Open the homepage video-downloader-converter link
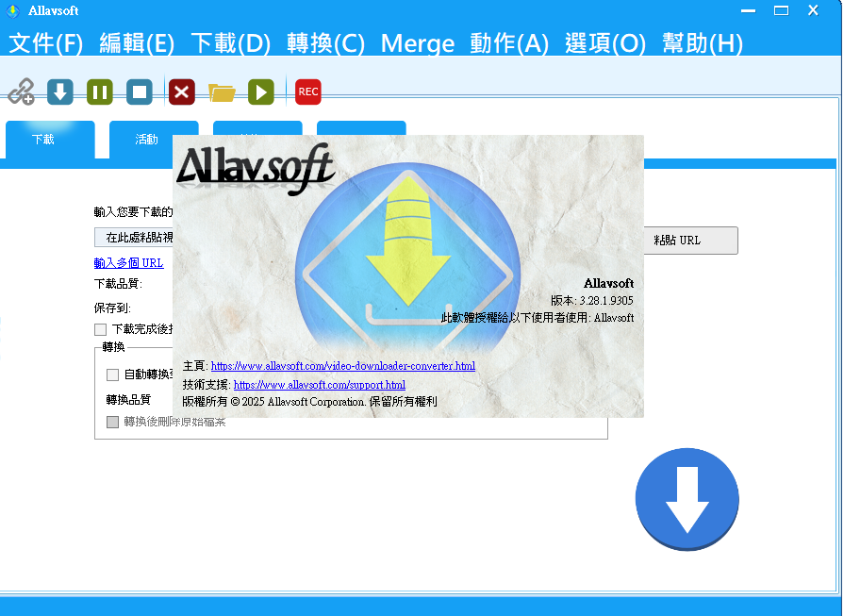The height and width of the screenshot is (616, 844). [x=343, y=366]
